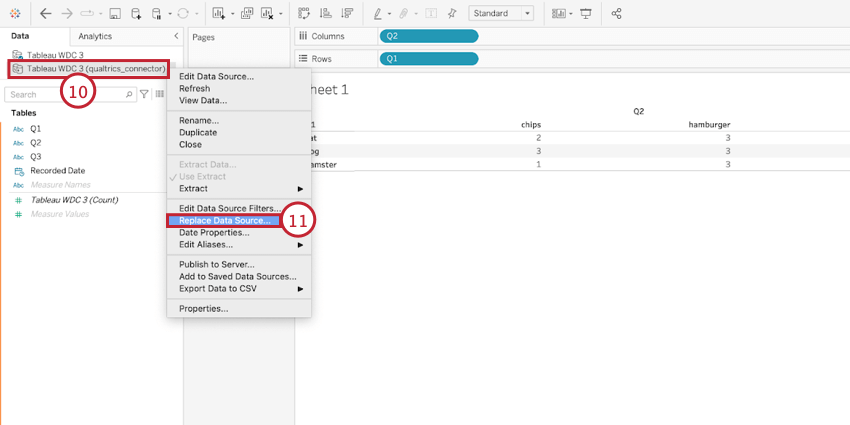Click in the Data pane Search field
Image resolution: width=850 pixels, height=425 pixels.
(70, 94)
